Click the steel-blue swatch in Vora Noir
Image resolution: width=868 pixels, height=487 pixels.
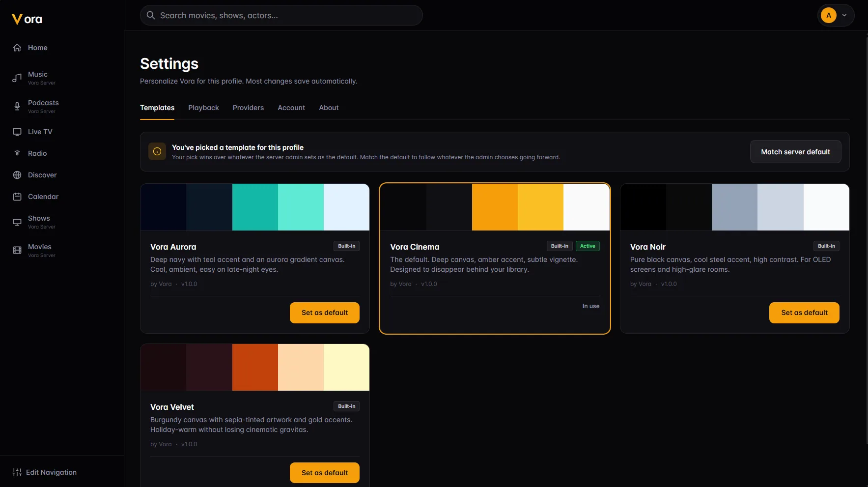pos(734,207)
